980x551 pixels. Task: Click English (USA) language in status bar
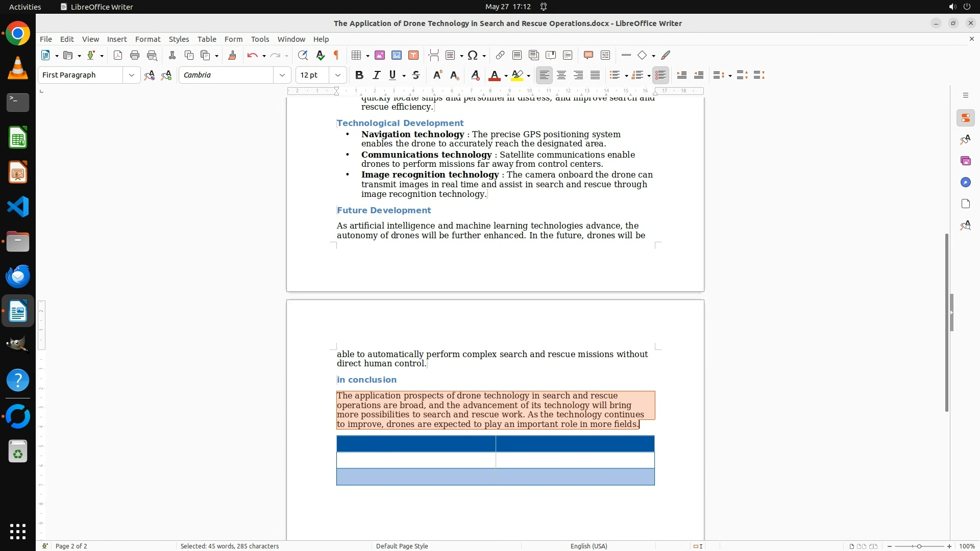click(x=589, y=546)
